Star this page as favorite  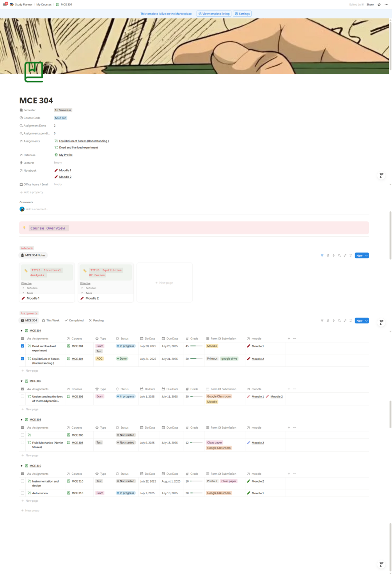[379, 4]
